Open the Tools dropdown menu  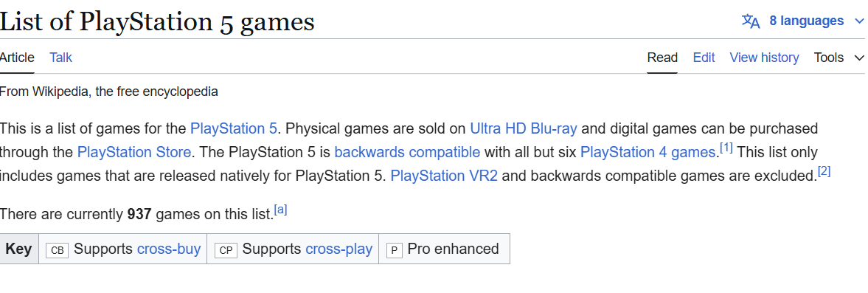pyautogui.click(x=839, y=58)
